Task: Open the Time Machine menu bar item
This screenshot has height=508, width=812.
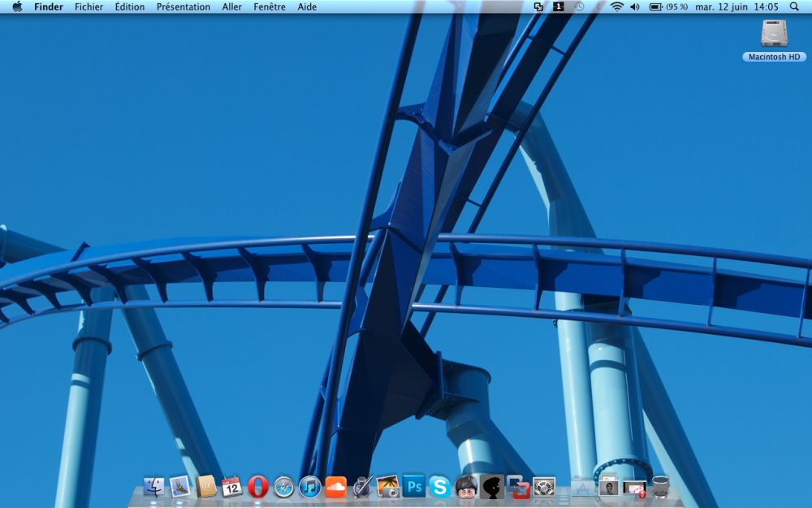Action: click(x=579, y=7)
